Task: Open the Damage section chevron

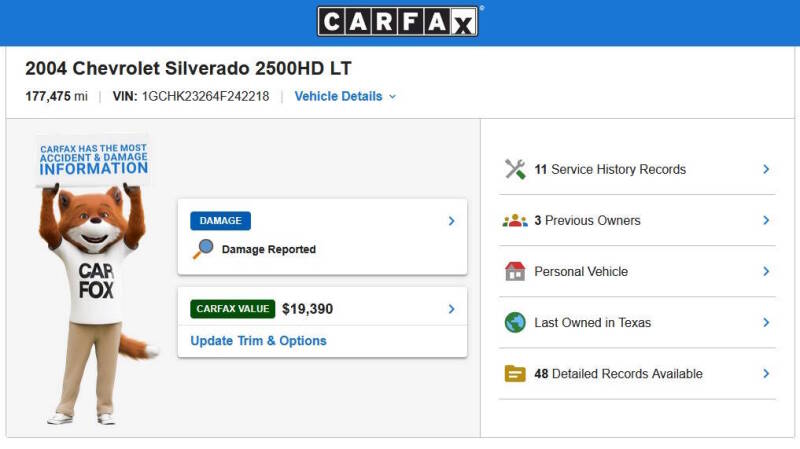Action: (451, 221)
